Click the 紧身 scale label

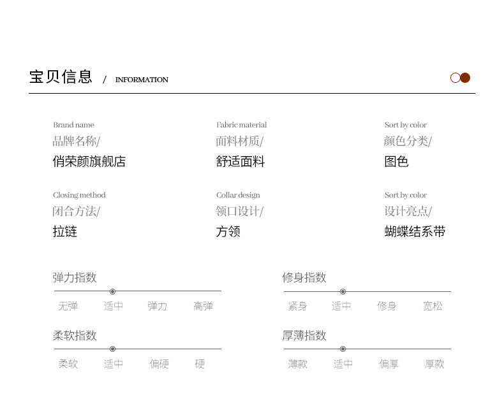(x=298, y=306)
